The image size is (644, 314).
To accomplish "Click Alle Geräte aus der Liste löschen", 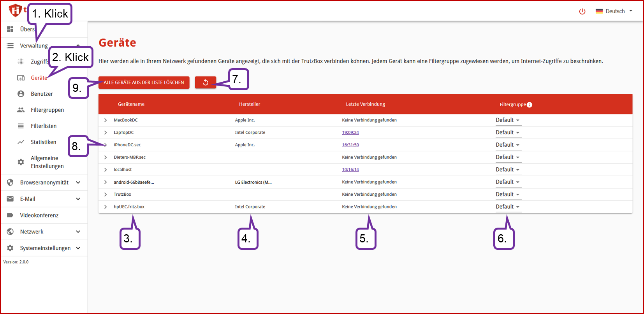I will click(x=144, y=82).
